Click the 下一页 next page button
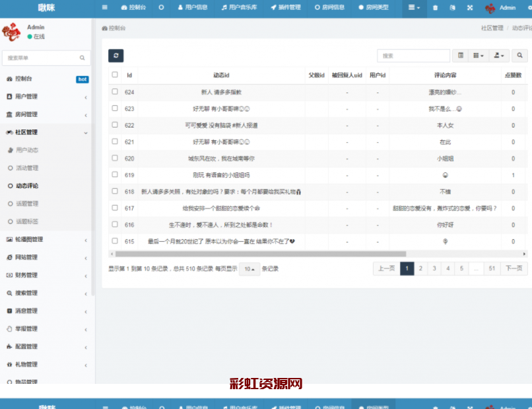 pos(514,268)
